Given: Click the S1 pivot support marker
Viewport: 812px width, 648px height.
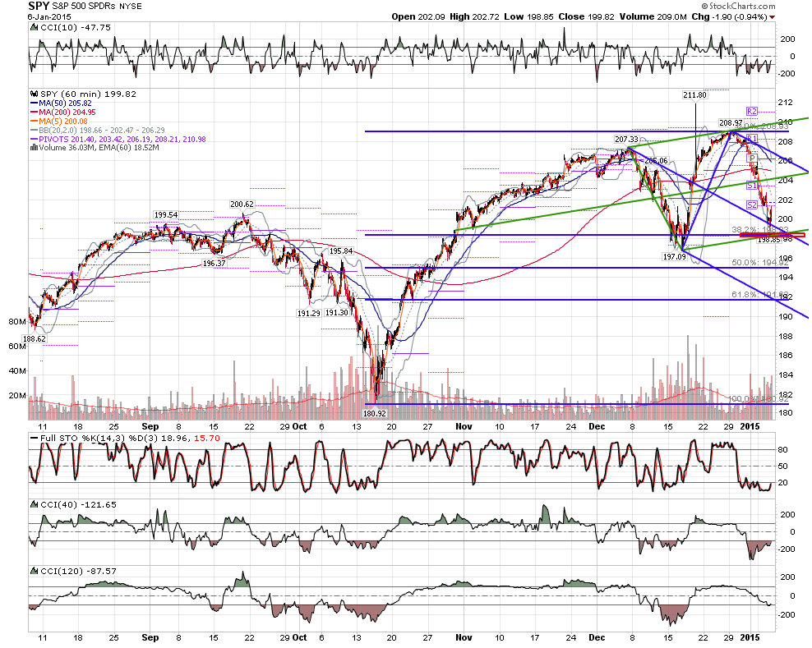Looking at the screenshot, I should (x=751, y=186).
